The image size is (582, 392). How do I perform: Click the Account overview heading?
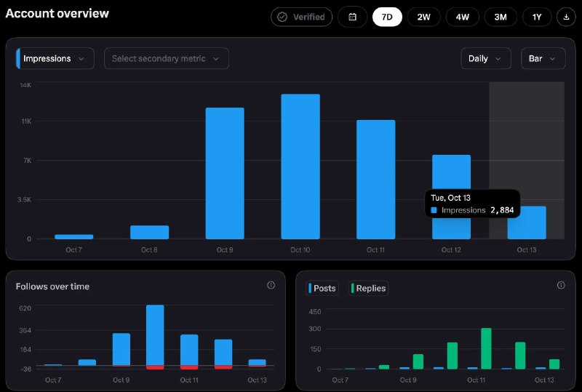(x=57, y=13)
